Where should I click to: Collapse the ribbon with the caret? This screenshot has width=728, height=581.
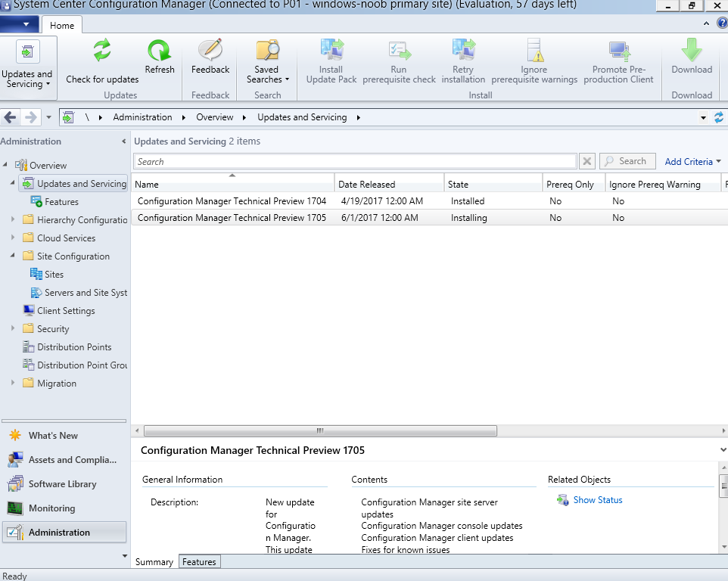pos(706,23)
